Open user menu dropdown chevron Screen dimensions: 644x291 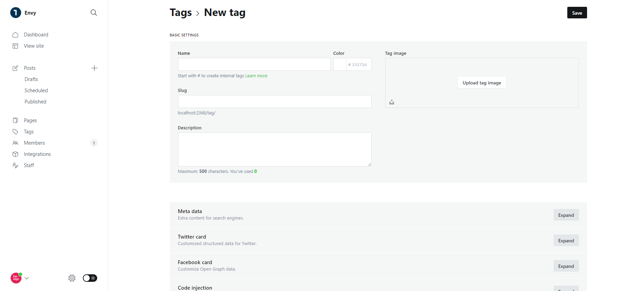pyautogui.click(x=27, y=278)
